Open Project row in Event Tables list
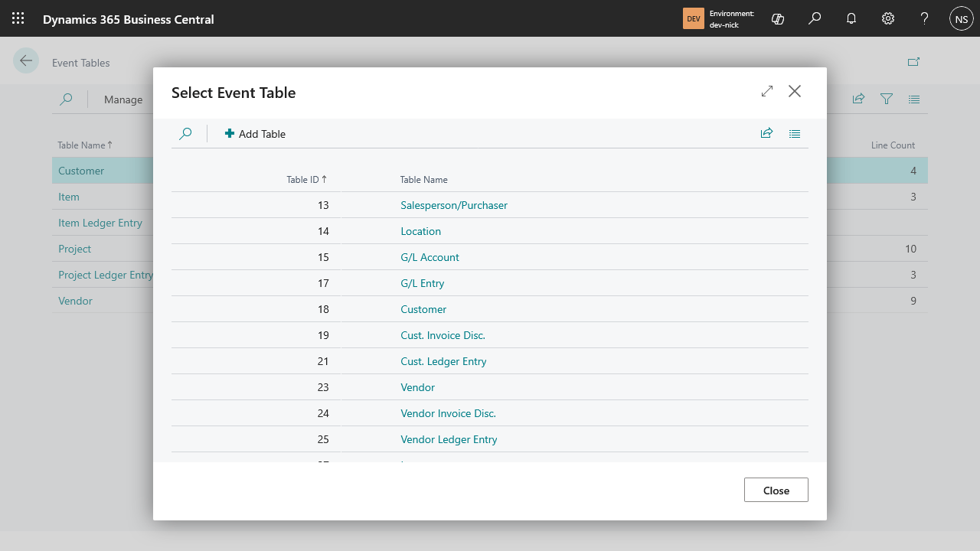The image size is (980, 551). coord(74,249)
